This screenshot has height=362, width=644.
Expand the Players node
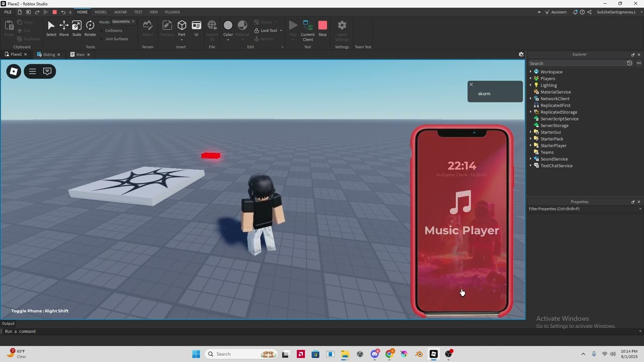coord(530,78)
